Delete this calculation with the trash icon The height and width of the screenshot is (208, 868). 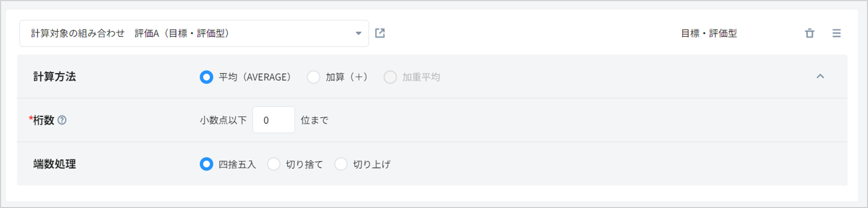click(x=810, y=33)
